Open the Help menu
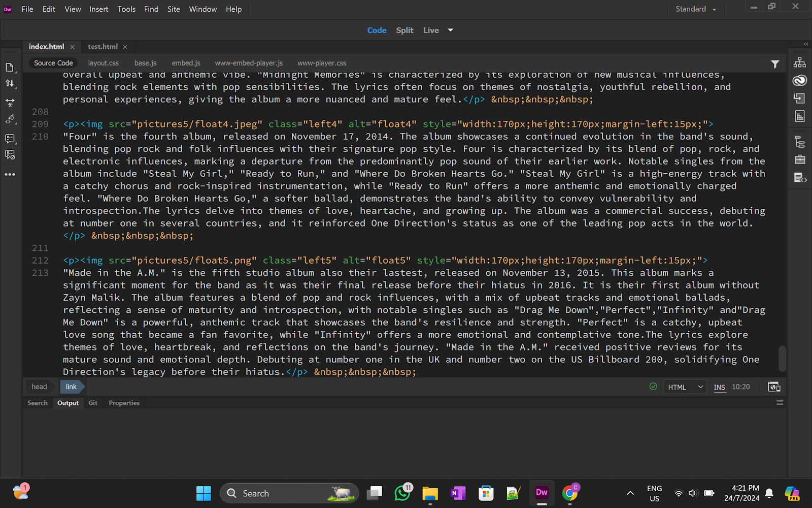 point(234,9)
